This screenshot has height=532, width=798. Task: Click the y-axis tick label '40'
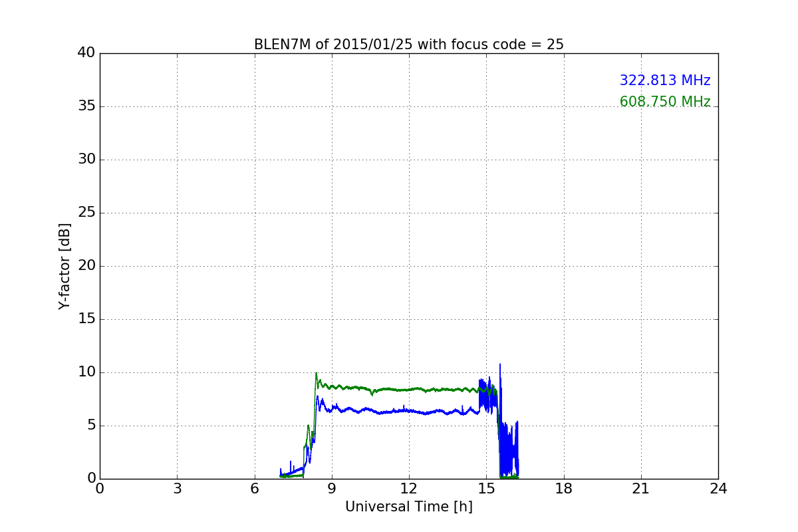coord(86,53)
